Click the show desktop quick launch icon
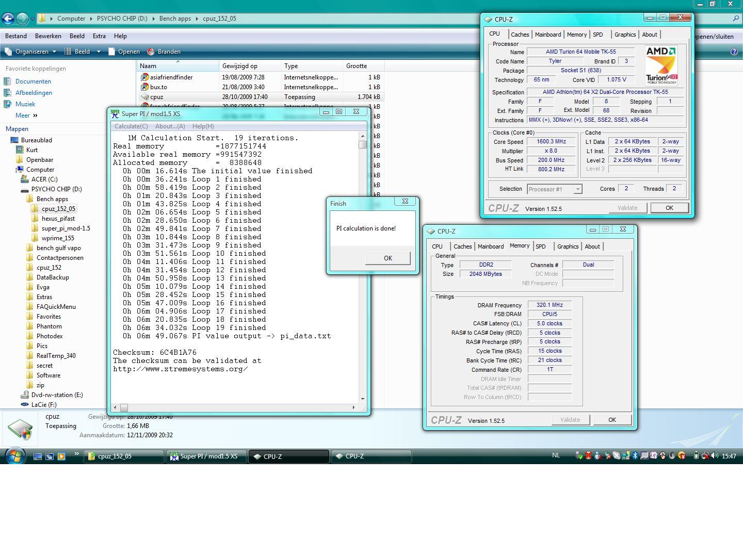This screenshot has height=560, width=743. pyautogui.click(x=38, y=456)
